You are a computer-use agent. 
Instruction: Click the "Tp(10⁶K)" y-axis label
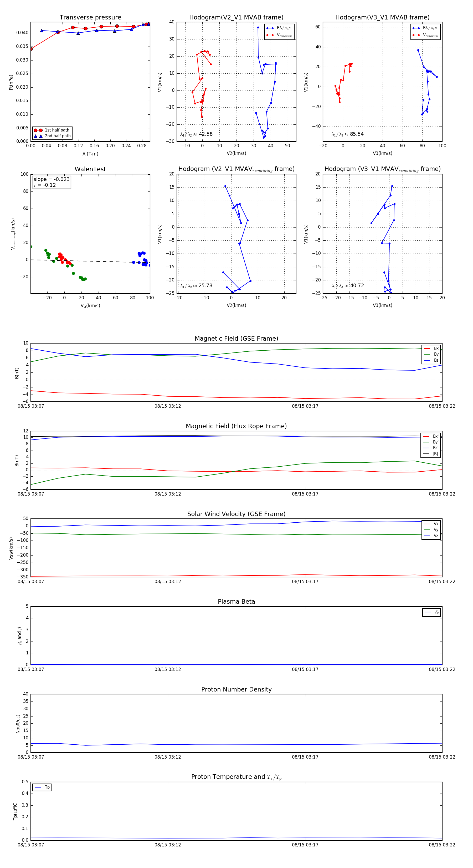(15, 811)
